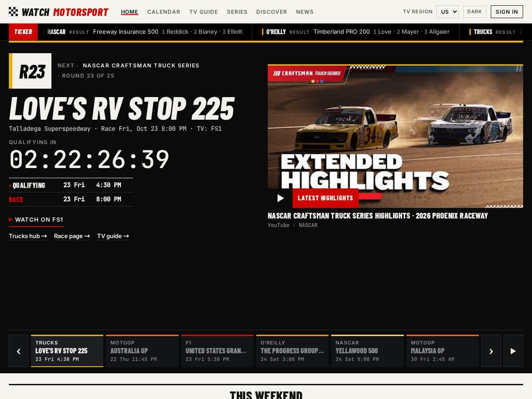Screen dimensions: 532x399
Task: Open the Love's RV Stop 225 headline
Action: coord(121,108)
